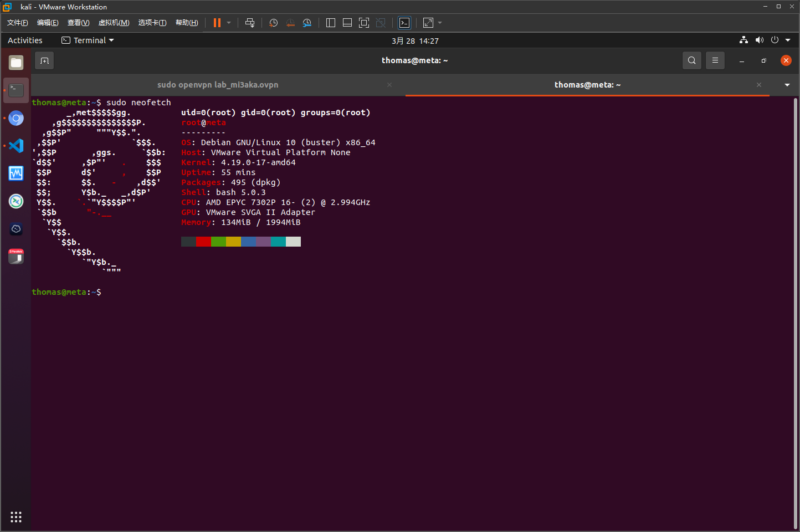Open the Parallels app in the dock
Screen dimensions: 800x532
click(16, 257)
